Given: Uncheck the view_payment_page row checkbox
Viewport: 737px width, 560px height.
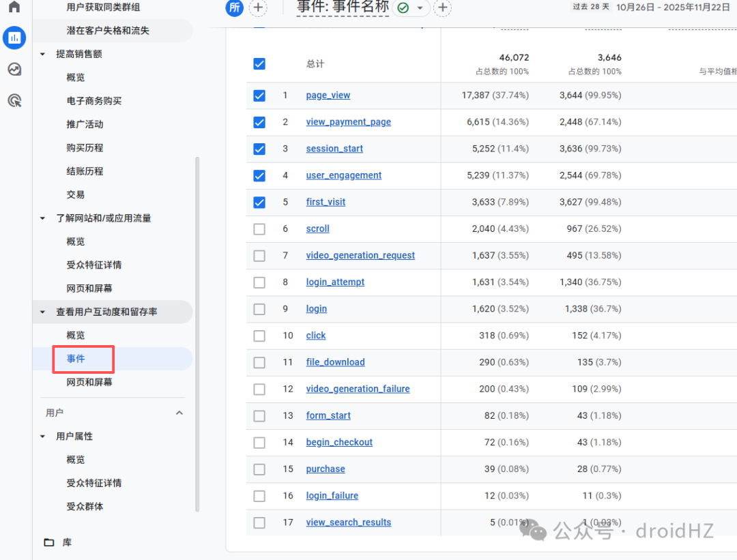Looking at the screenshot, I should (x=259, y=123).
